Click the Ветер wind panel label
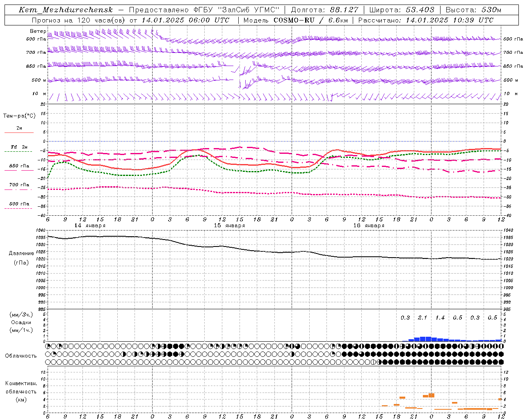 [38, 31]
